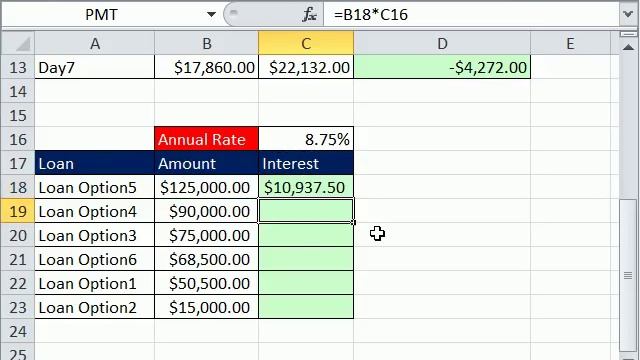Select row 19 header
This screenshot has height=360, width=640.
pyautogui.click(x=18, y=211)
